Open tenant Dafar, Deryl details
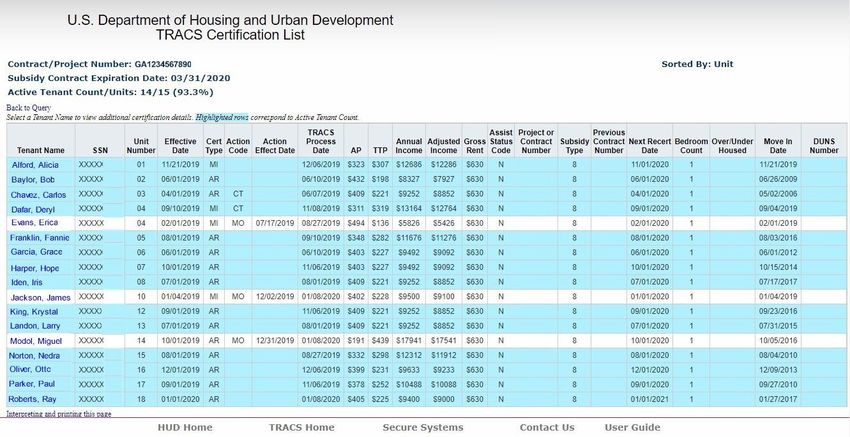This screenshot has width=850, height=437. point(33,209)
